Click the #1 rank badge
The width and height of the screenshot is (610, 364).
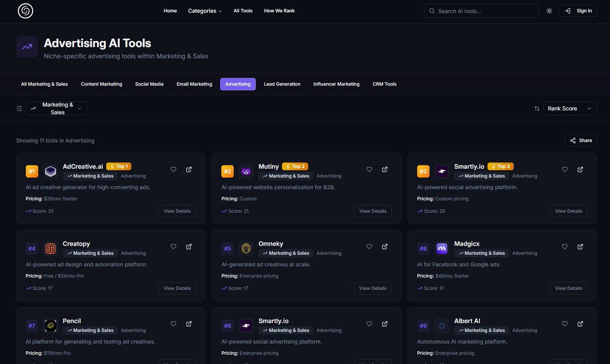pos(32,172)
